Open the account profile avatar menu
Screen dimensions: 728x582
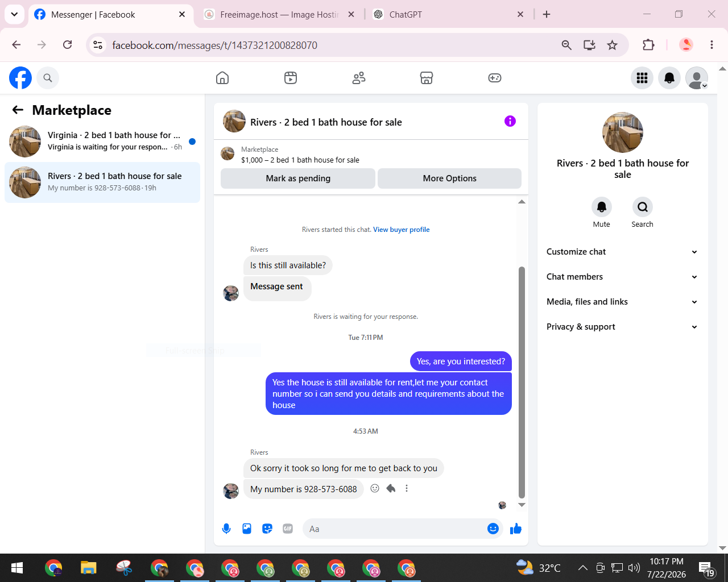[x=697, y=78]
